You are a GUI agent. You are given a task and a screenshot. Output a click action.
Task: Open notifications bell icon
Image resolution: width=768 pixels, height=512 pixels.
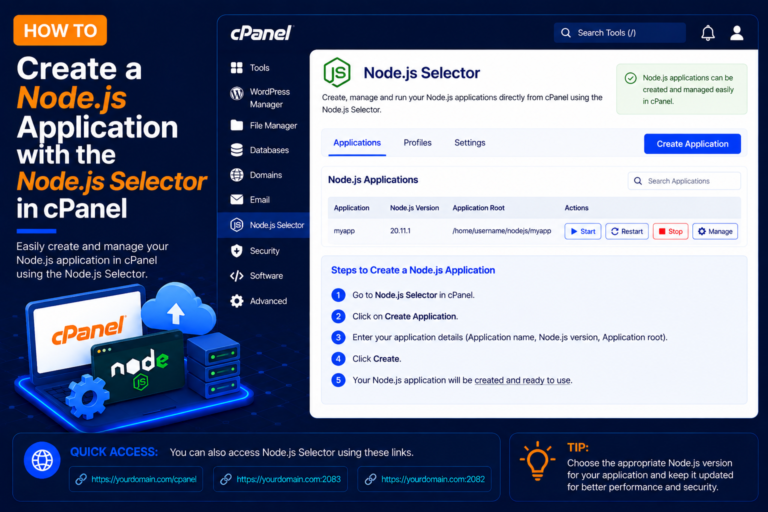tap(708, 33)
